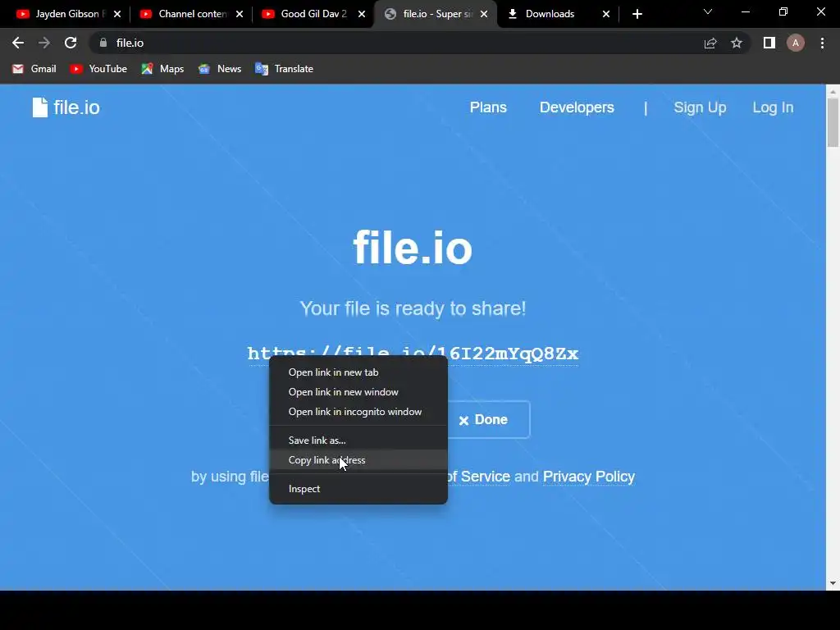Choose Inspect from context menu
The image size is (840, 630).
[358, 489]
